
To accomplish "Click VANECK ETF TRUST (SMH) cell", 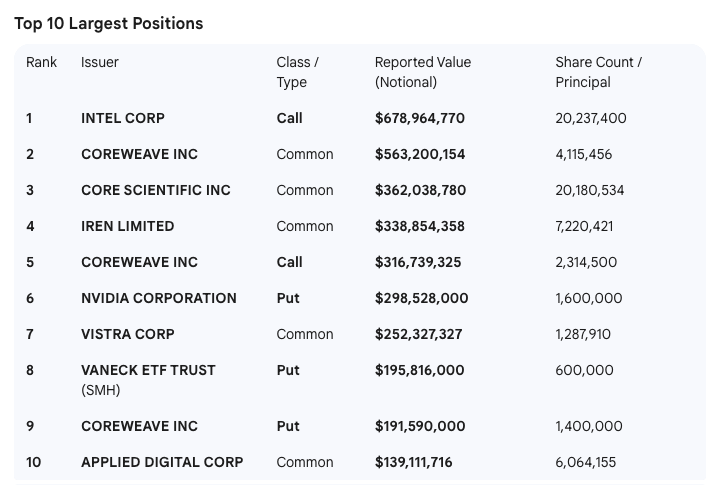I will tap(148, 380).
